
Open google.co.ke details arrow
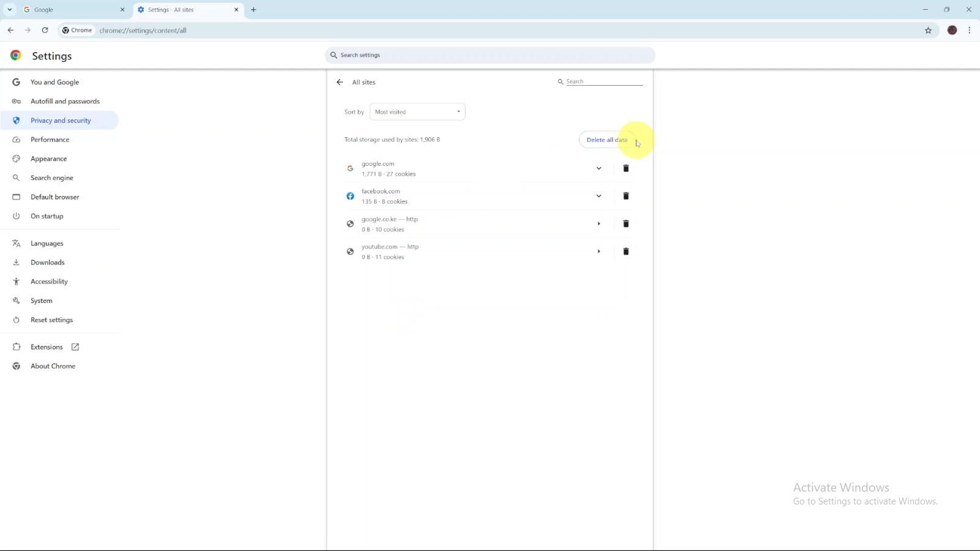598,223
